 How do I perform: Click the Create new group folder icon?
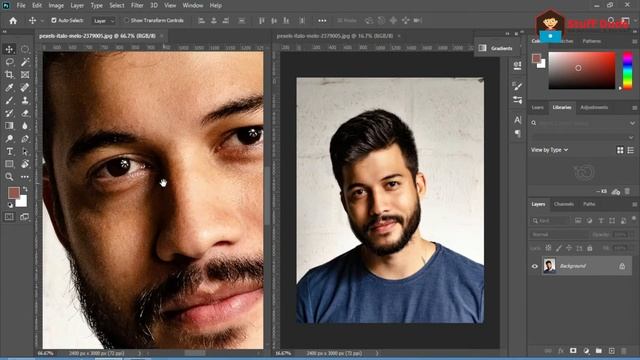(598, 351)
